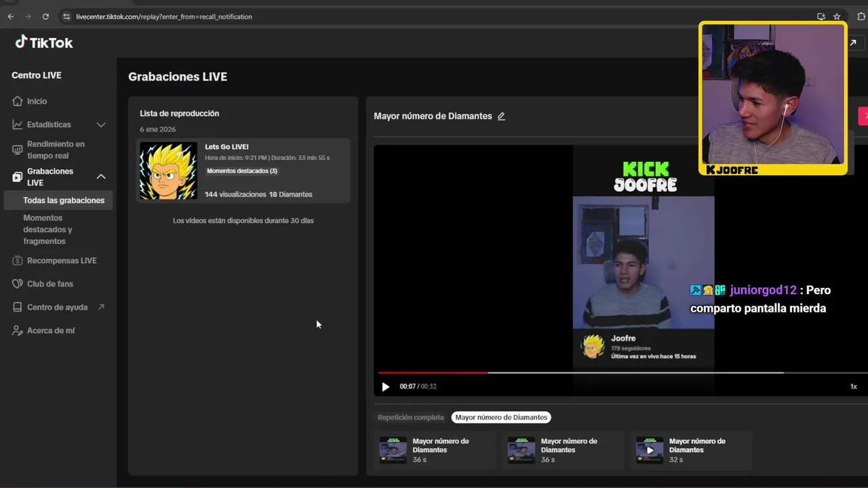Play the replay video

click(x=385, y=386)
